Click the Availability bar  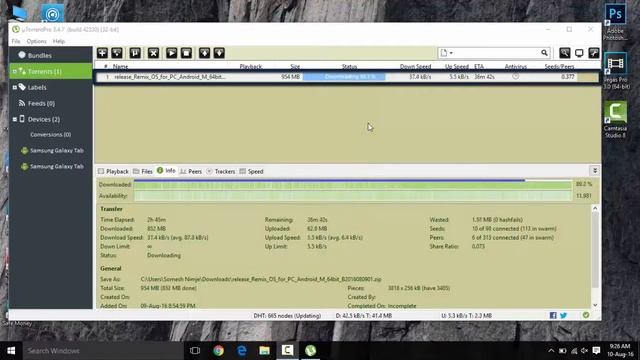click(353, 196)
